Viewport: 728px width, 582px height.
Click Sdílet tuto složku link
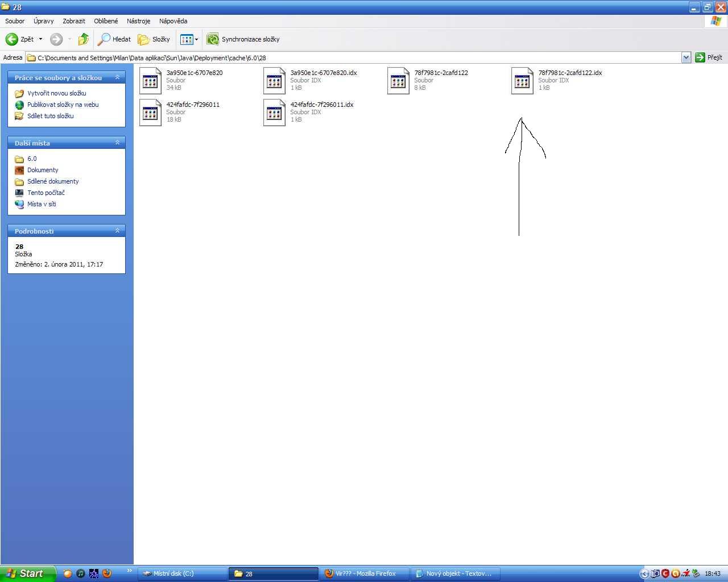[51, 116]
